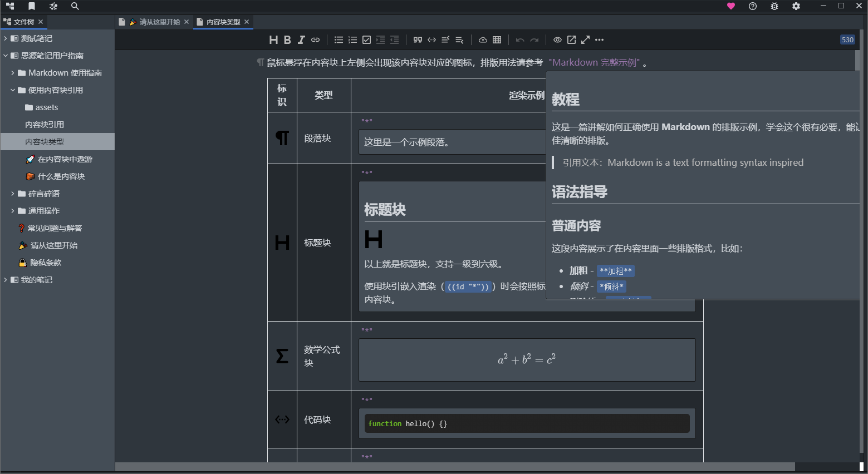The width and height of the screenshot is (868, 474).
Task: Insert a table with the grid icon
Action: pyautogui.click(x=497, y=40)
